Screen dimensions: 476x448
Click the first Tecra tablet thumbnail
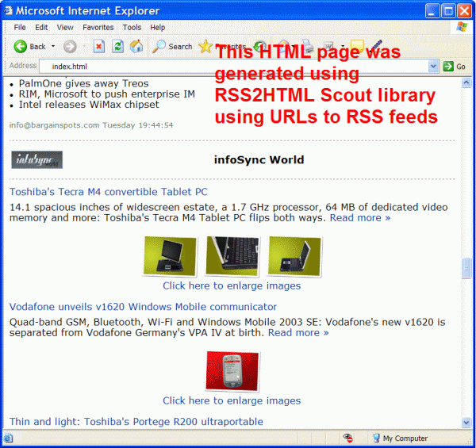tap(170, 257)
